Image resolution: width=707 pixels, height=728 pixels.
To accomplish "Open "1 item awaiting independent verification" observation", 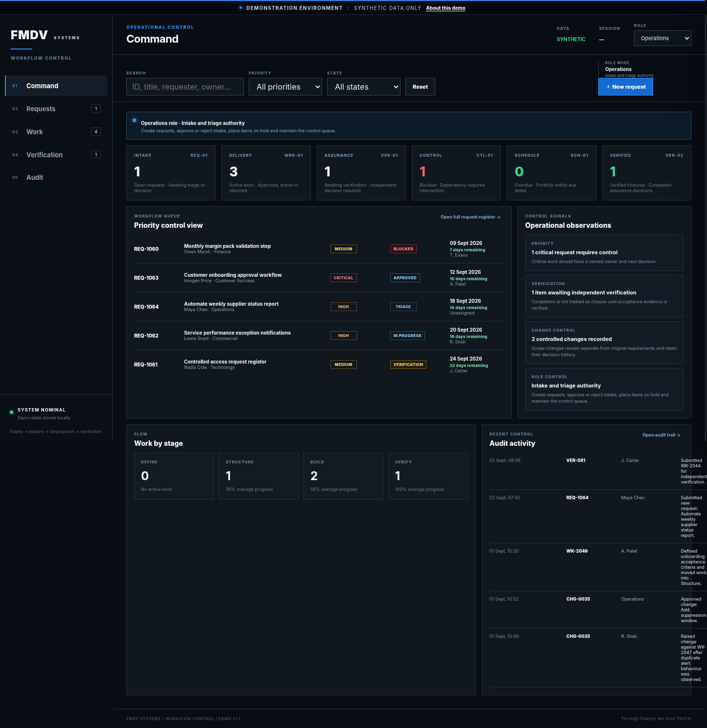I will [x=604, y=296].
